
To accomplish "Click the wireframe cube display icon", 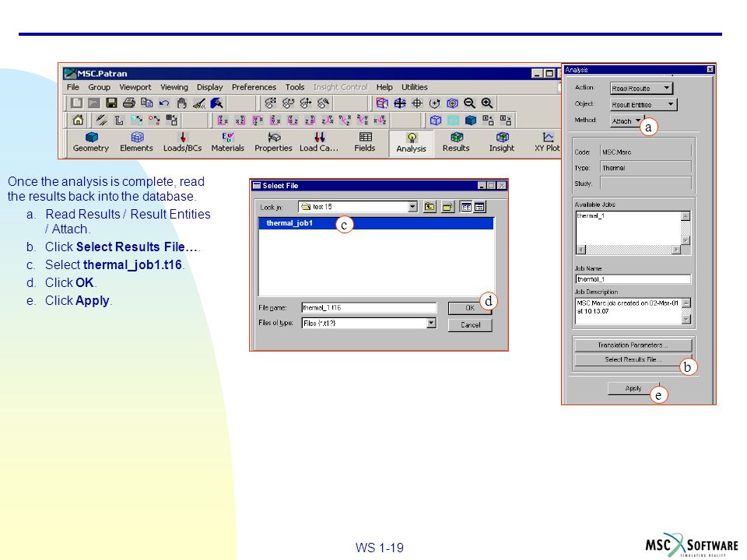I will 436,120.
